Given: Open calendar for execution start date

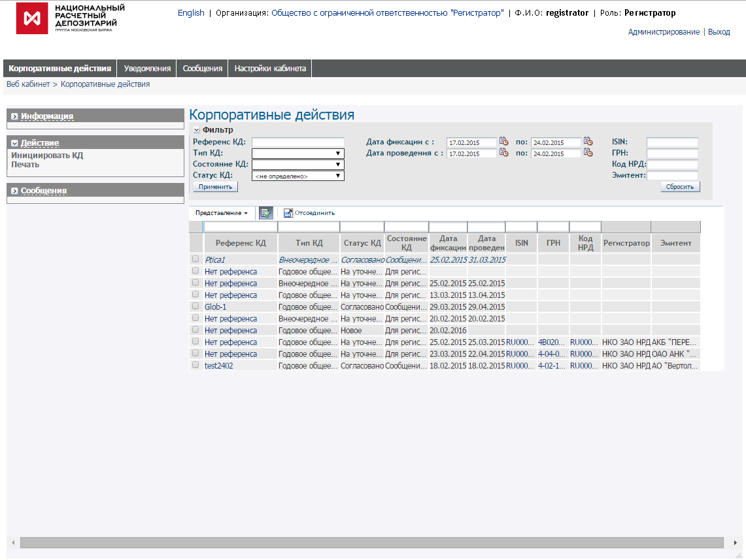Looking at the screenshot, I should click(x=504, y=153).
